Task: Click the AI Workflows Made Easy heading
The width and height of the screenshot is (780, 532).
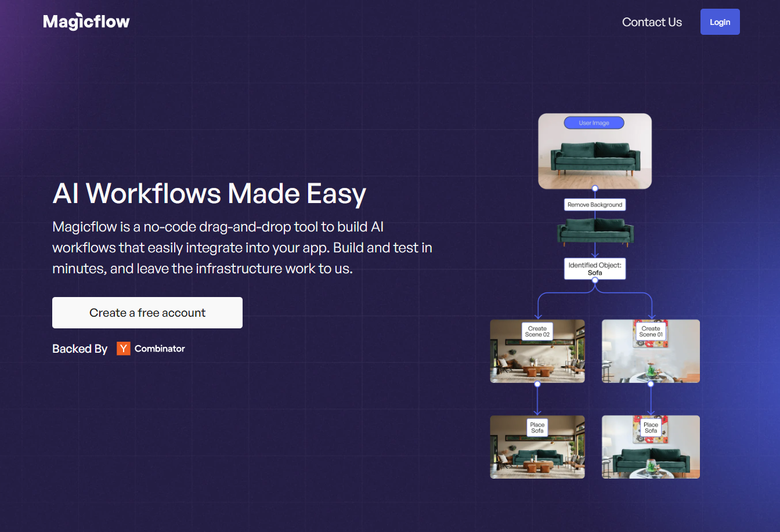Action: (x=209, y=193)
